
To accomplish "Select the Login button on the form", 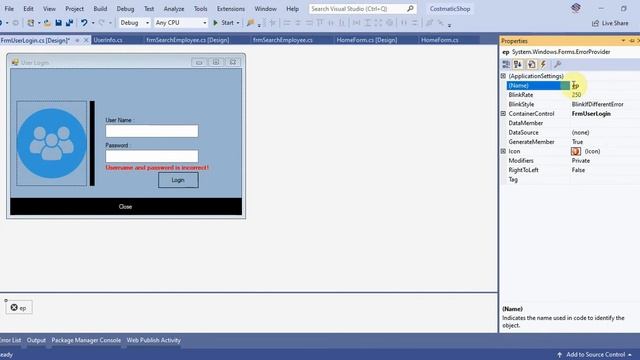I will [178, 180].
